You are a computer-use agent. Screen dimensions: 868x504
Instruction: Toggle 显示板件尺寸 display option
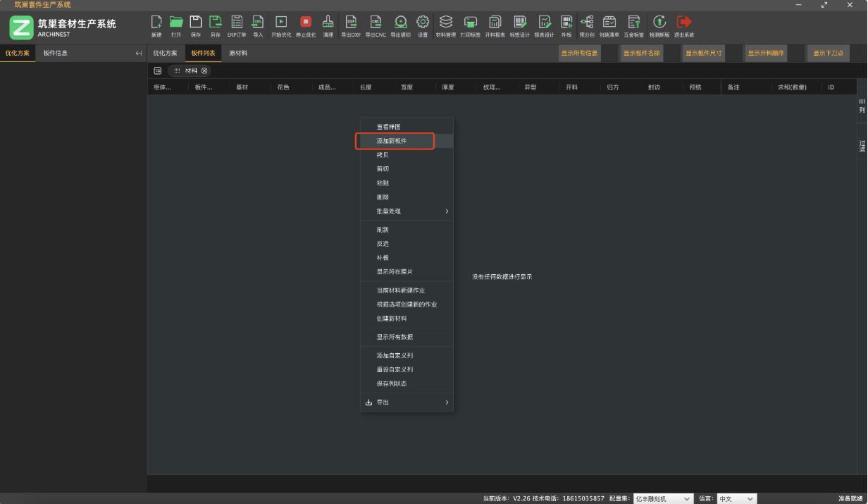click(703, 54)
